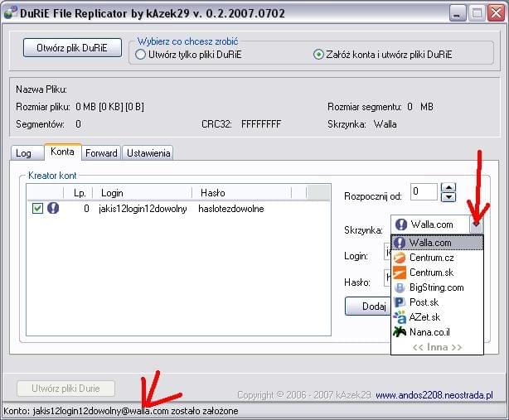Open www.andos2208.neostrada.pl link
509x420 pixels.
434,395
